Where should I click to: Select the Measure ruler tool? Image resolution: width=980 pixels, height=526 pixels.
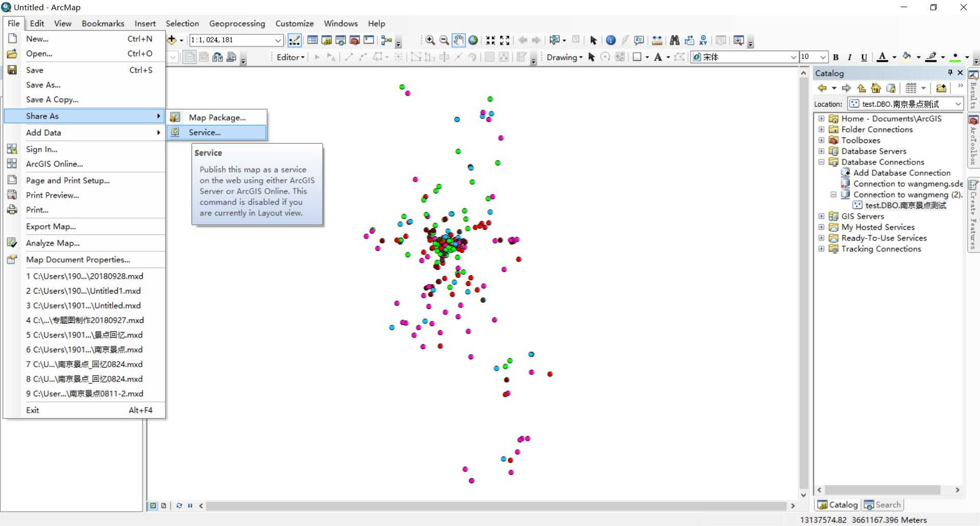(x=657, y=40)
